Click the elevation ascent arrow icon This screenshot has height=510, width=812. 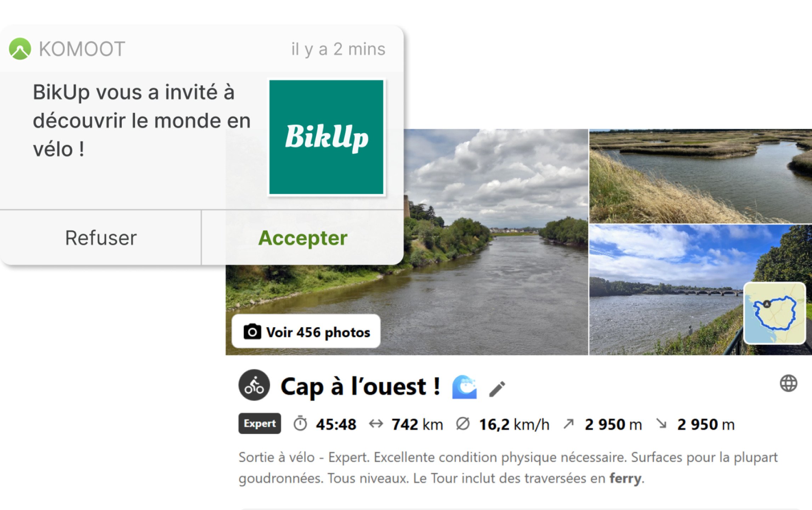(x=568, y=424)
